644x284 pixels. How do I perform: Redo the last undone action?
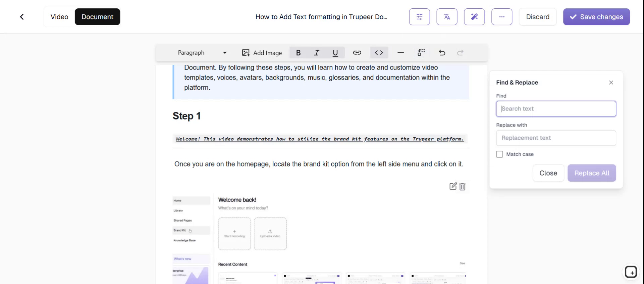pos(460,53)
